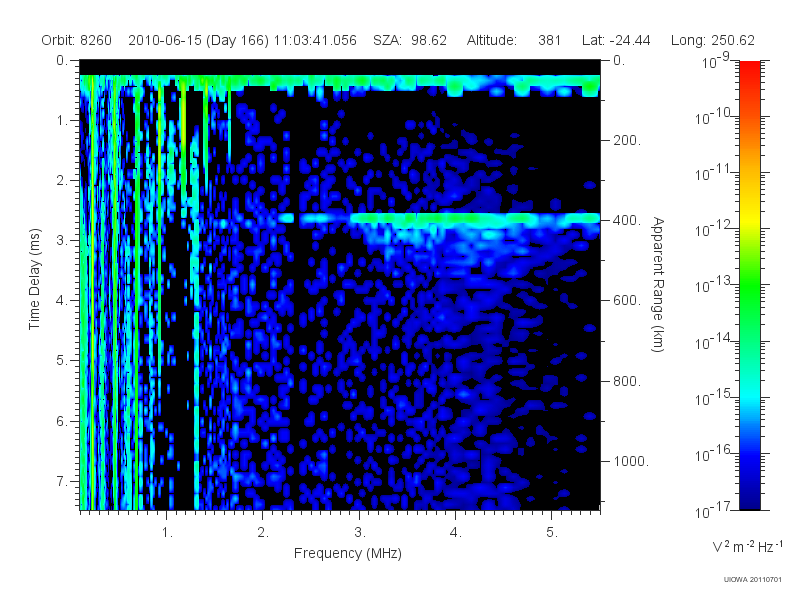The height and width of the screenshot is (600, 800).
Task: Click the apparent range tick label '600.'
Action: tap(627, 301)
